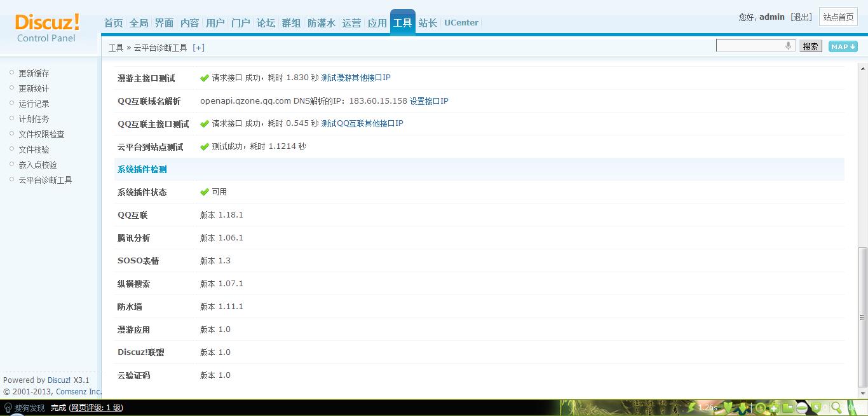Open 文件权限检查 in the sidebar
Image resolution: width=868 pixels, height=416 pixels.
tap(41, 134)
